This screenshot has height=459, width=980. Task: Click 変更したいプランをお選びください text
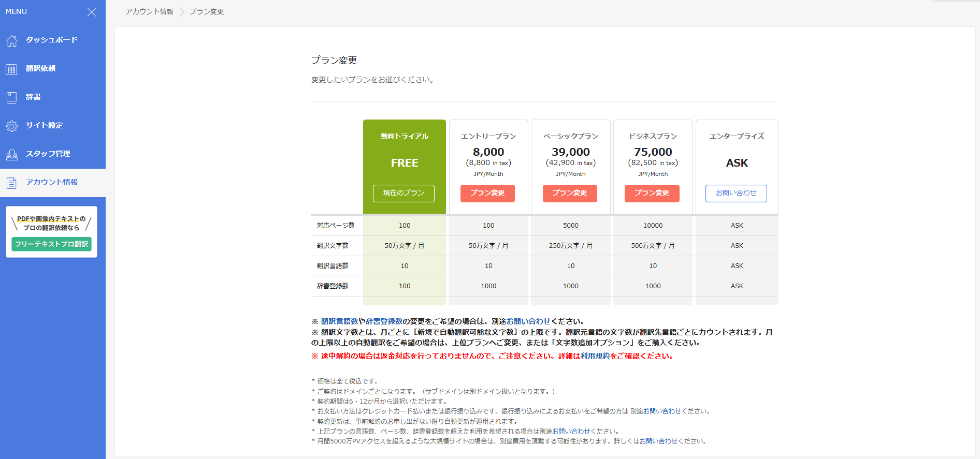click(x=372, y=80)
